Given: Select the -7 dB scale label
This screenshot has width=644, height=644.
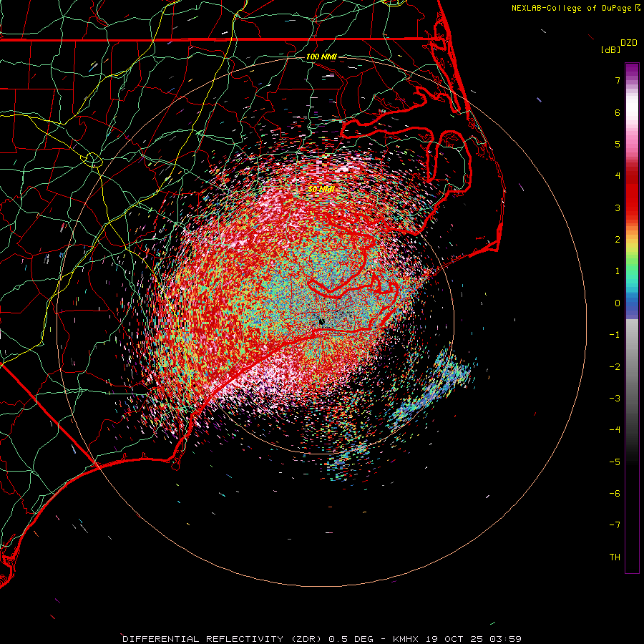Looking at the screenshot, I should (x=615, y=525).
